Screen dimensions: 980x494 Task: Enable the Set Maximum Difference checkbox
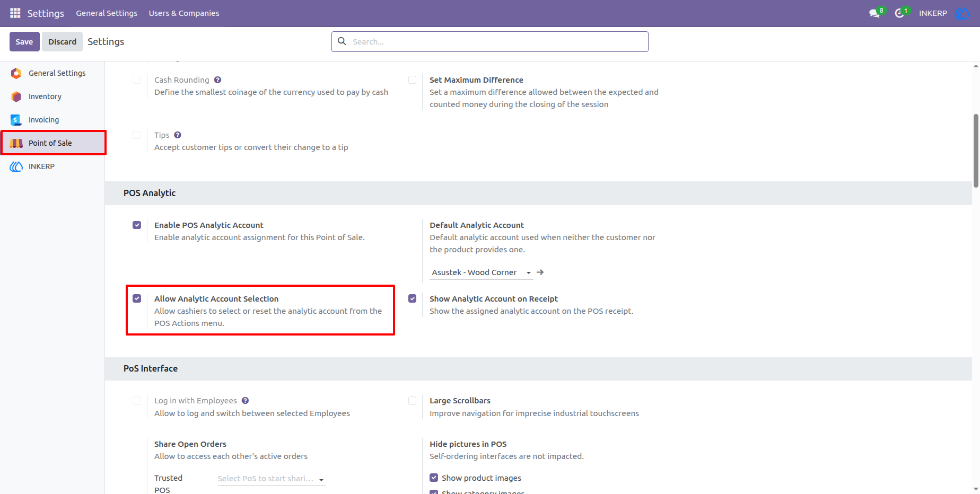tap(412, 80)
